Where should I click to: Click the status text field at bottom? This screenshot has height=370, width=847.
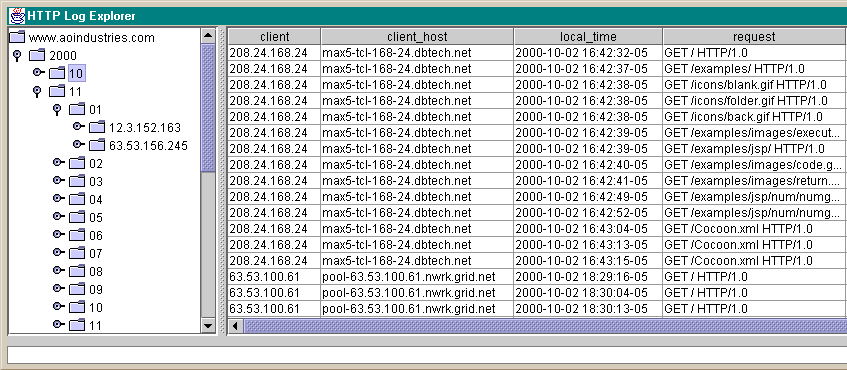pos(427,354)
